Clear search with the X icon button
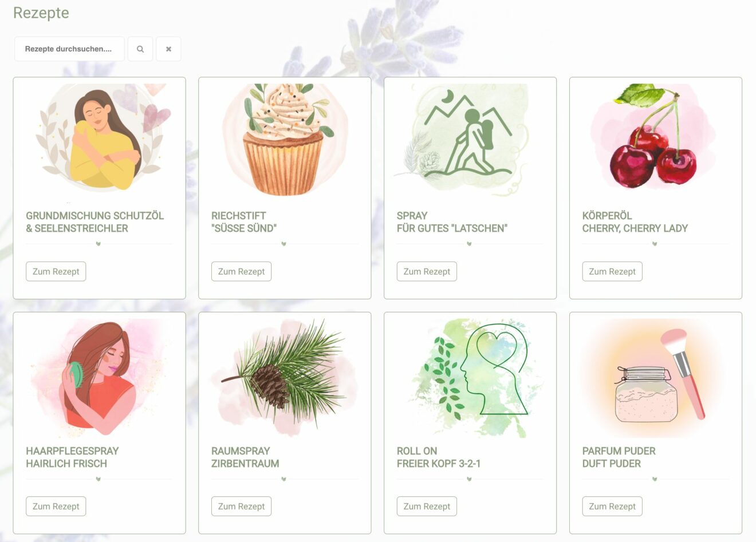 [x=168, y=49]
